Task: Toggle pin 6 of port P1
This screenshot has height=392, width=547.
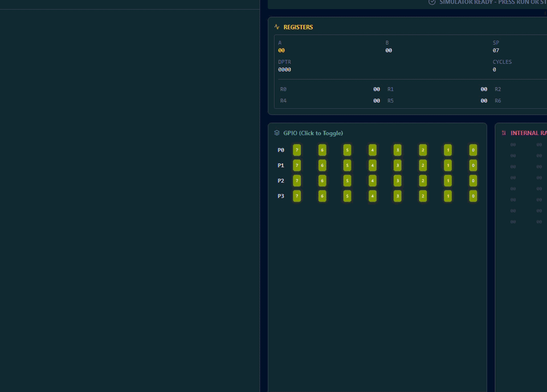Action: coord(322,165)
